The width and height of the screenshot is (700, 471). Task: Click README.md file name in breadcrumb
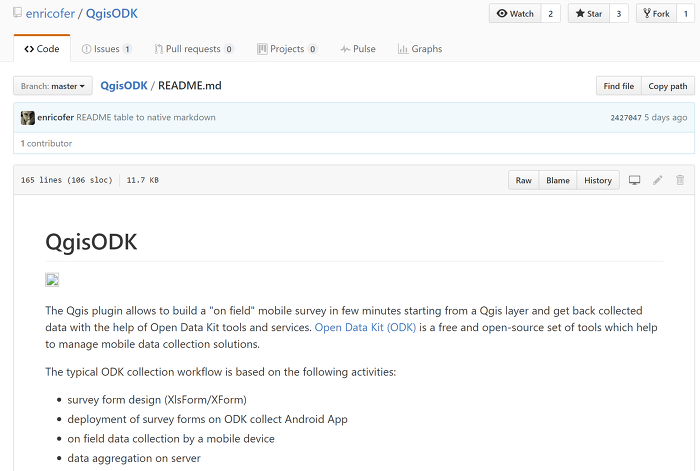[x=190, y=86]
